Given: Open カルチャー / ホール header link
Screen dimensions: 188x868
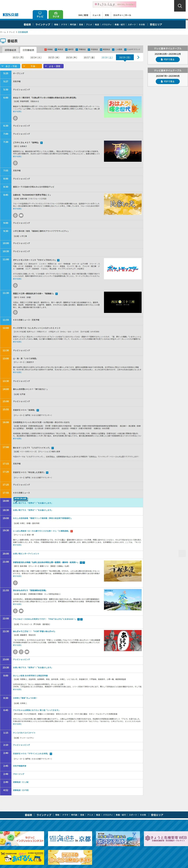Looking at the screenshot, I should coord(122,15).
